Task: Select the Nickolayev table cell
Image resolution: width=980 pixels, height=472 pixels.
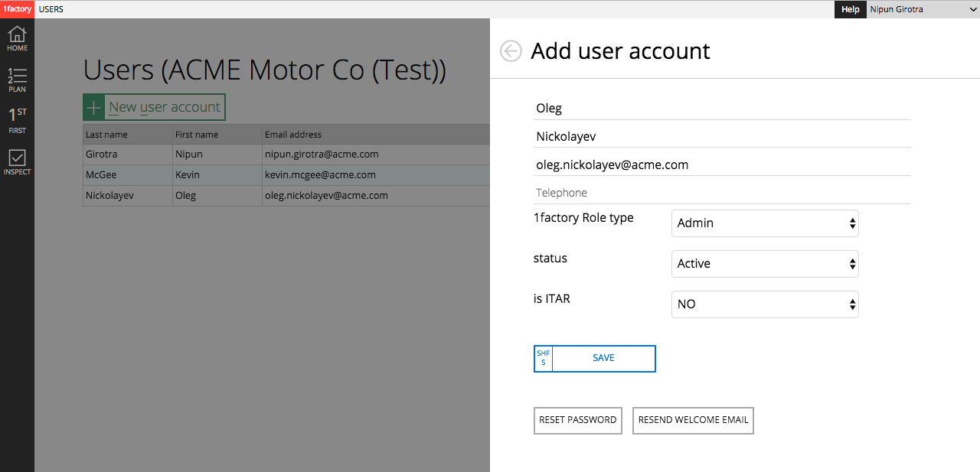Action: click(x=128, y=196)
